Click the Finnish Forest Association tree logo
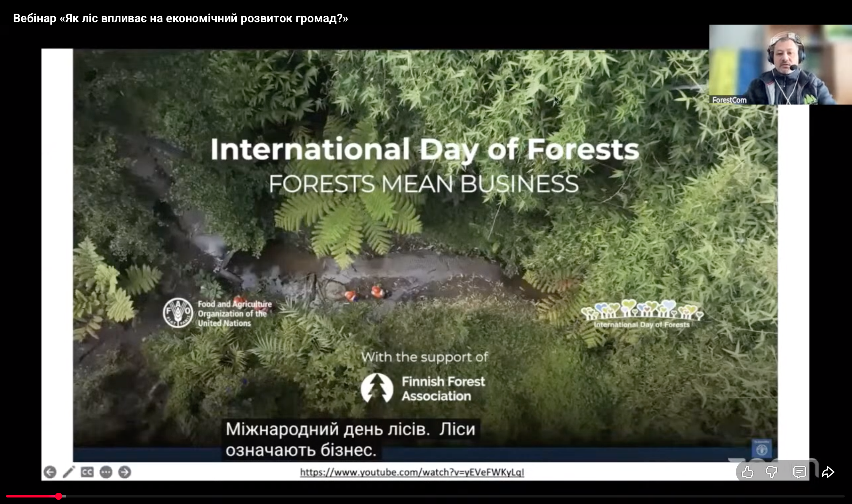Screen dimensions: 852x504 (x=377, y=388)
